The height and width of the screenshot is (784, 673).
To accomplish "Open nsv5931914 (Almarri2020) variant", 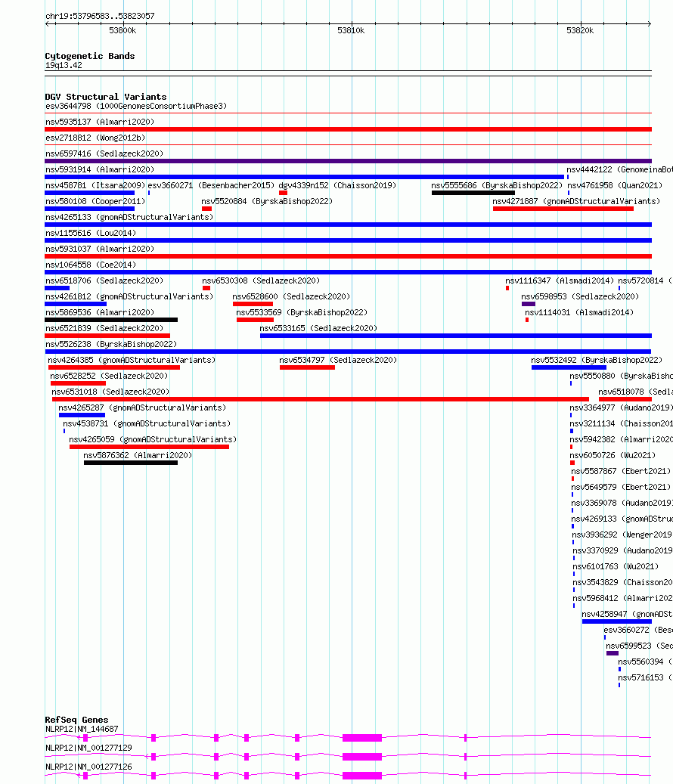I will (100, 169).
